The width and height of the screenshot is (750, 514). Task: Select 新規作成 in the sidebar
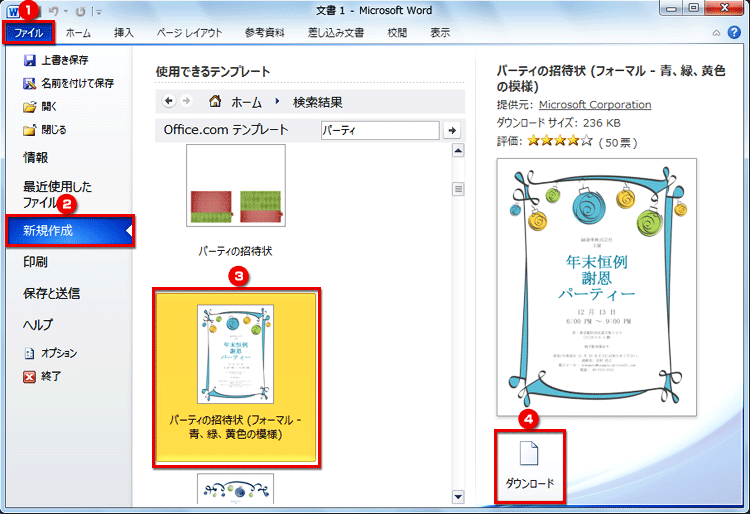point(70,230)
